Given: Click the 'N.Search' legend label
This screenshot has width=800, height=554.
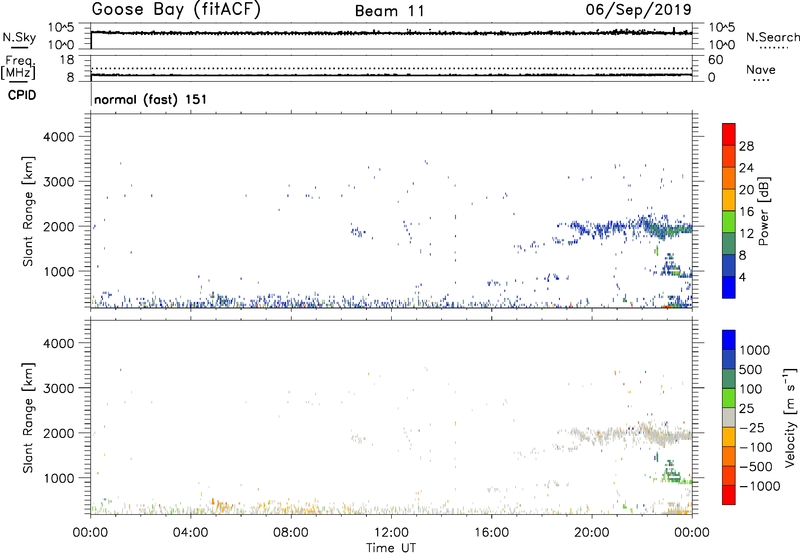Looking at the screenshot, I should 772,37.
